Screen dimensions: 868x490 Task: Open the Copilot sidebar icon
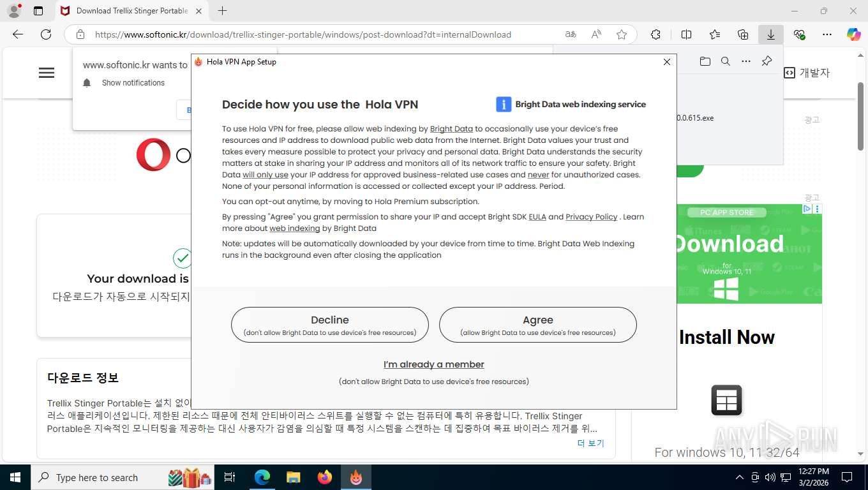(854, 34)
